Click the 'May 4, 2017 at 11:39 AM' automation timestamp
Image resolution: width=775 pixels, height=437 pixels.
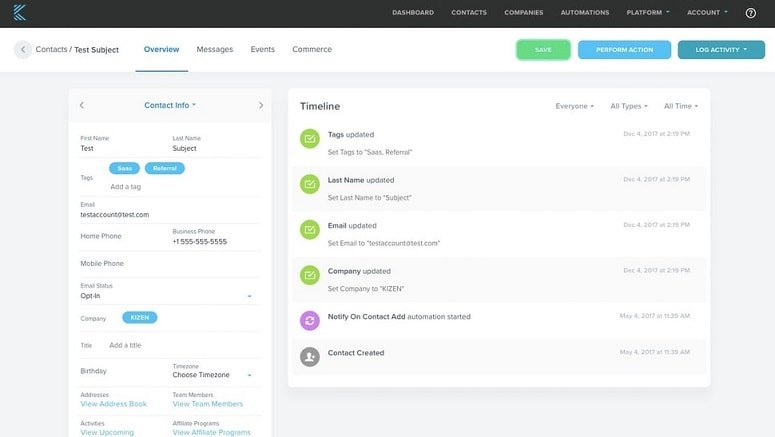pyautogui.click(x=654, y=316)
